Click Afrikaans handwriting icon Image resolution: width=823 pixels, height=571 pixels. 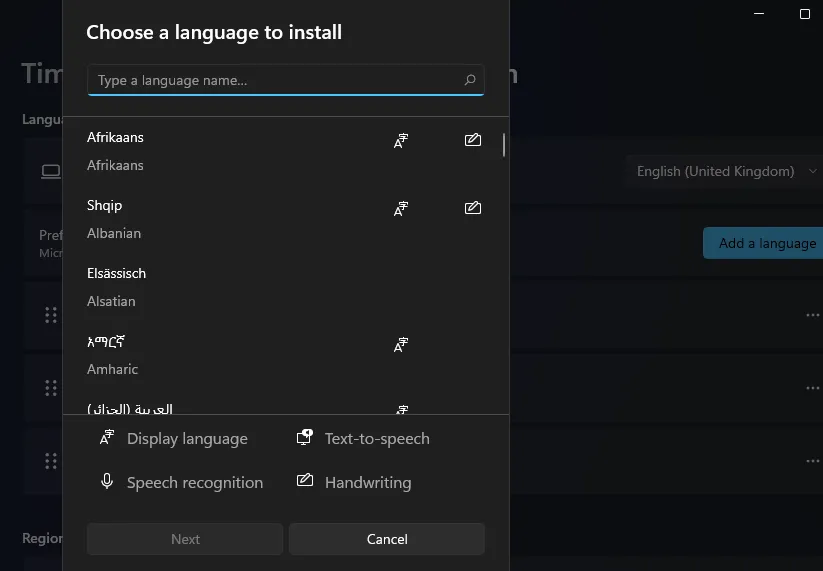click(x=473, y=140)
